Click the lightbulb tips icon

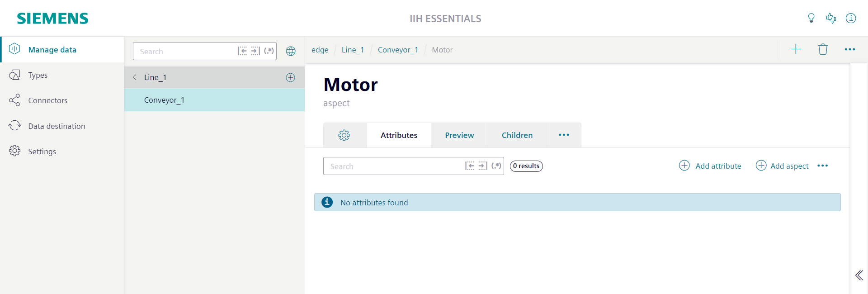[x=811, y=18]
